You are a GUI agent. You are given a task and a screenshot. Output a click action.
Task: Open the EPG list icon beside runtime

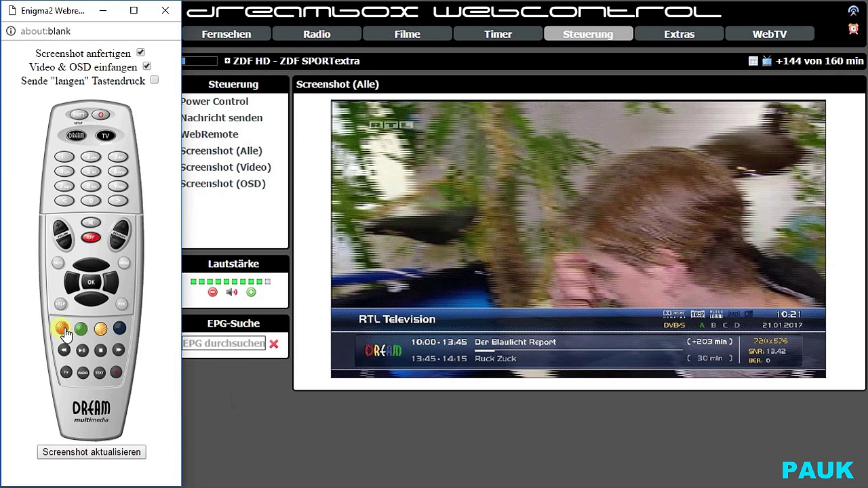point(753,61)
